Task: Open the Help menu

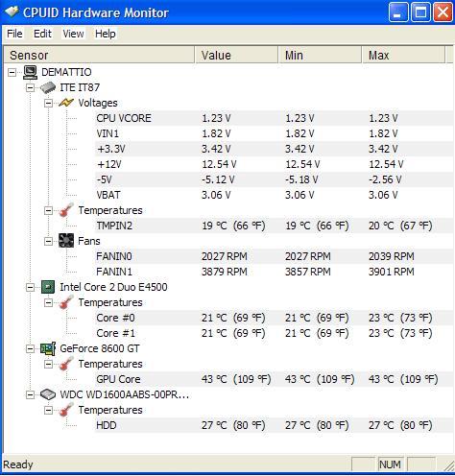Action: tap(106, 34)
